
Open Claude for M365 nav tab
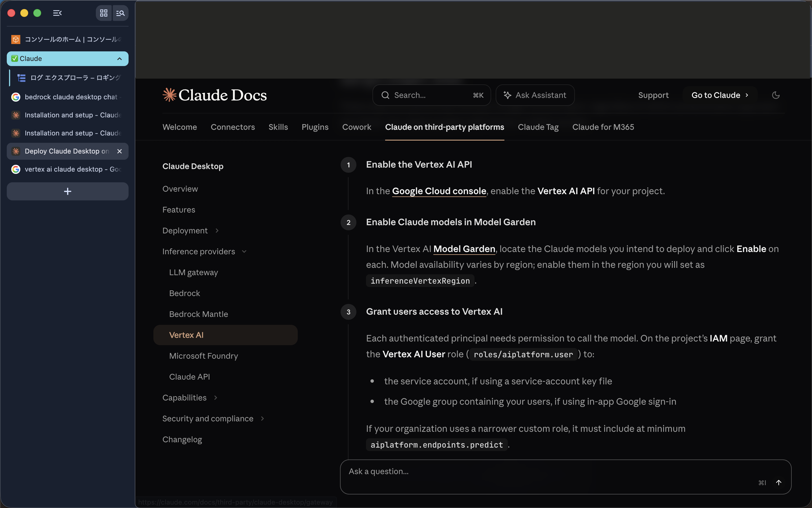pos(603,127)
